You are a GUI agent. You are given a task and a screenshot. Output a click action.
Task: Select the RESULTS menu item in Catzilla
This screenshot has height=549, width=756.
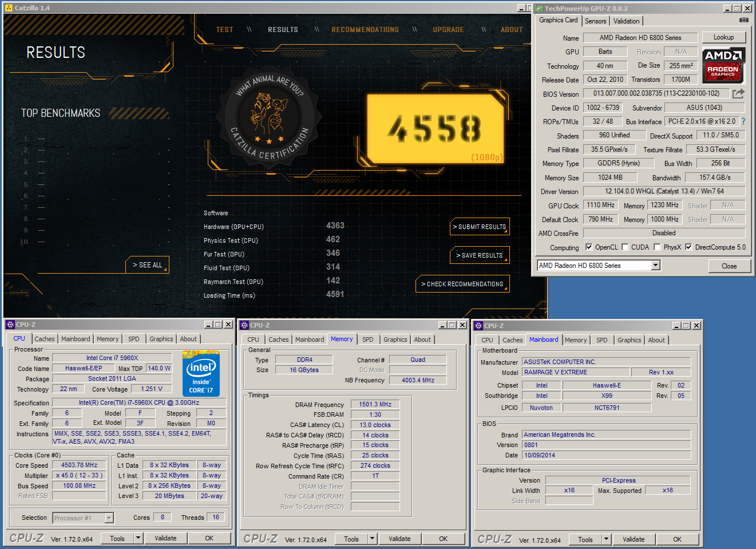click(x=283, y=30)
